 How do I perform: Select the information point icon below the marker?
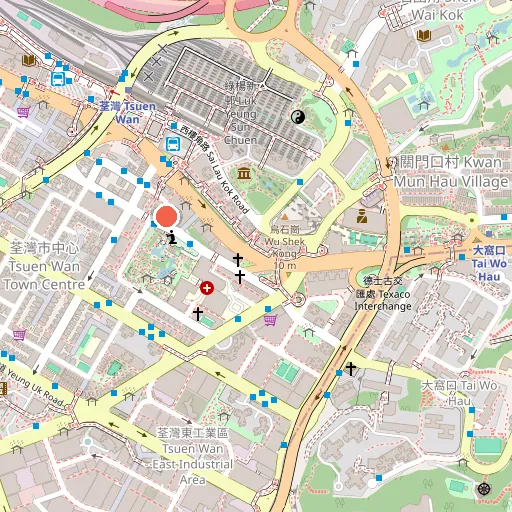click(172, 237)
